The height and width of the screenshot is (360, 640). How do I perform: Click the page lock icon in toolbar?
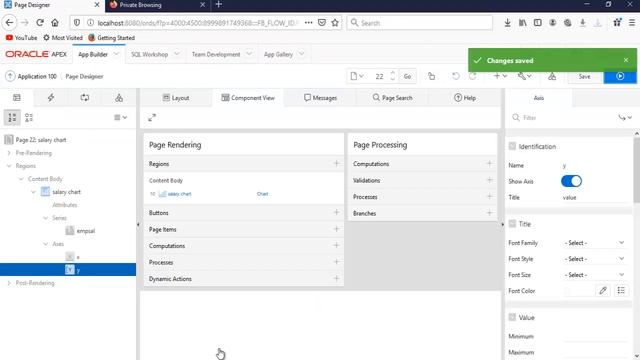coord(431,76)
